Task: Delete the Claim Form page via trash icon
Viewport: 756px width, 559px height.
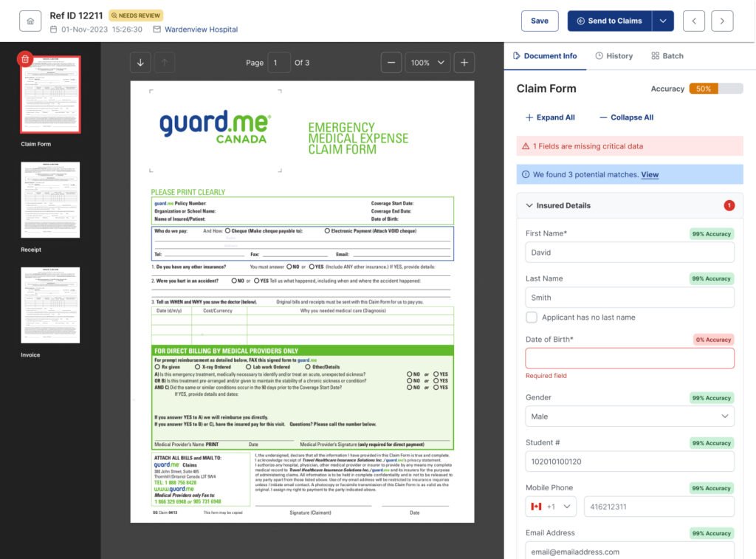Action: 24,59
